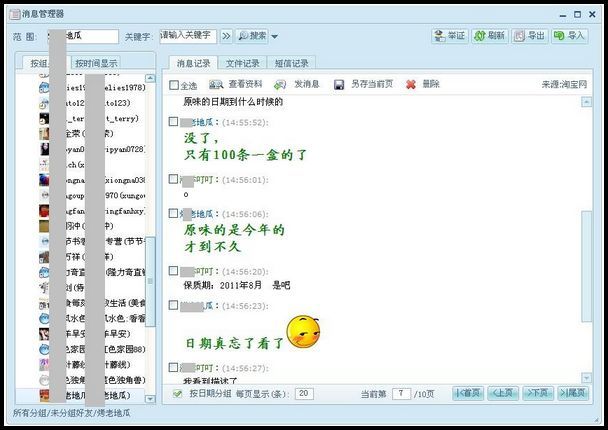Click the contact list scrollbar thumb
The width and height of the screenshot is (608, 430).
pos(151,267)
